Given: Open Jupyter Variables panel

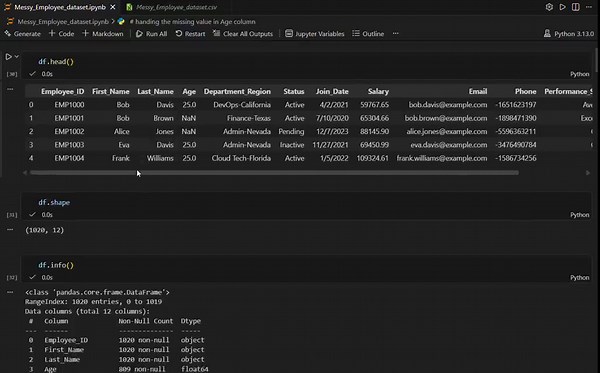Looking at the screenshot, I should pyautogui.click(x=315, y=34).
